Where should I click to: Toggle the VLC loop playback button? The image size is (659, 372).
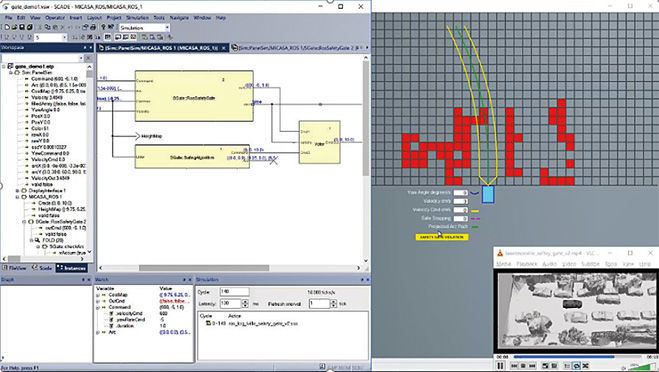coord(577,366)
